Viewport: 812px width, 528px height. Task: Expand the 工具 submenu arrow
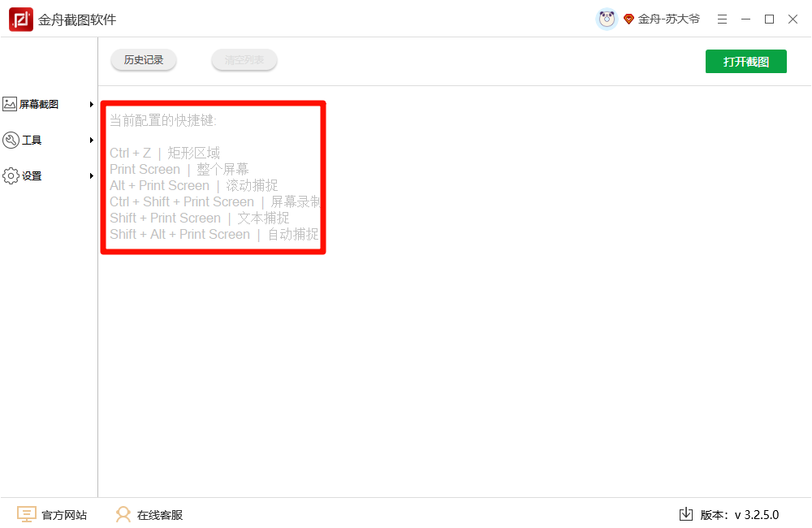(92, 140)
